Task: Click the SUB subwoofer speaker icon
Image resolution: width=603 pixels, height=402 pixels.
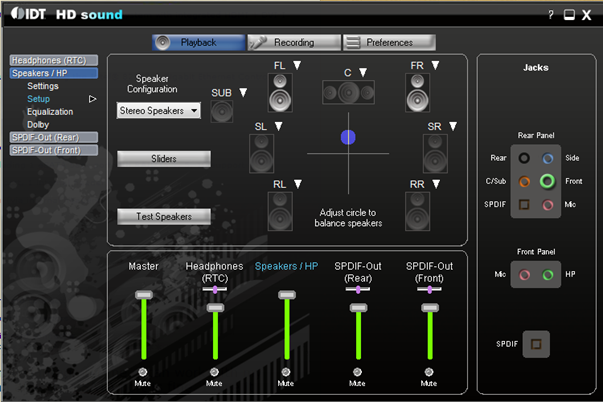Action: [x=222, y=112]
